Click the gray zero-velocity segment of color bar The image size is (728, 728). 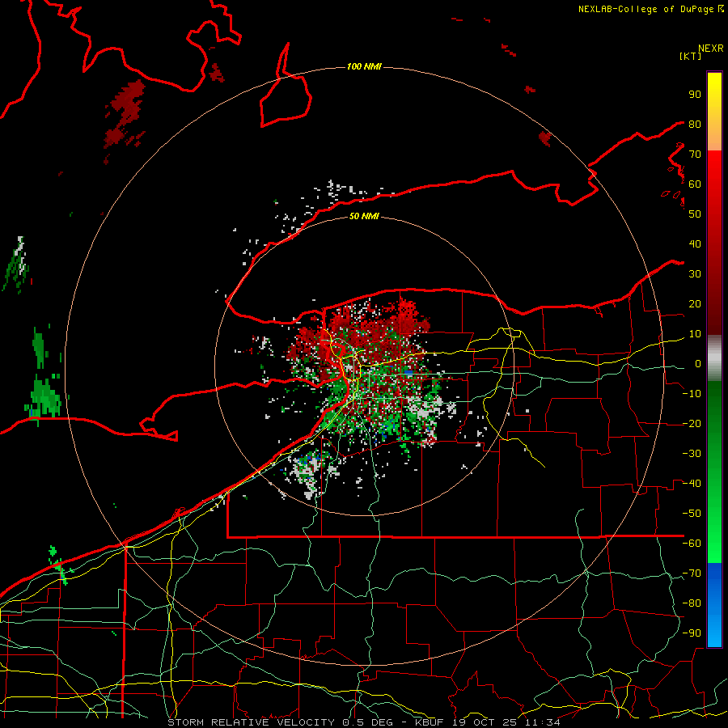point(714,358)
